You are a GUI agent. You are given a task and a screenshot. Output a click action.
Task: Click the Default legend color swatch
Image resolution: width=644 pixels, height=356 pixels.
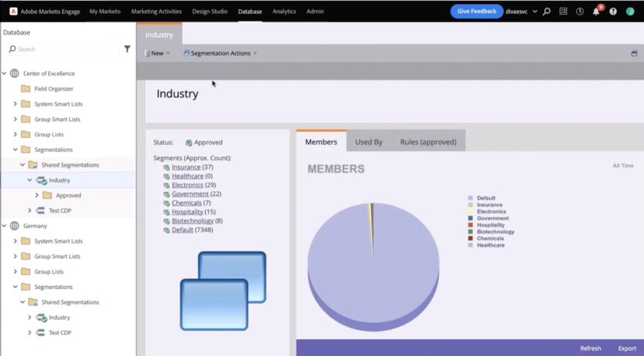471,198
